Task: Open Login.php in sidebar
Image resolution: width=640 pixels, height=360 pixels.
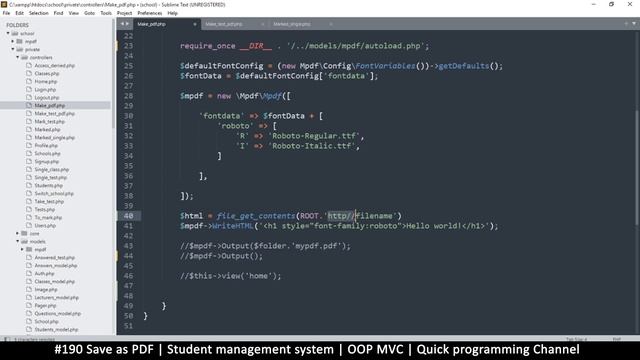Action: click(45, 89)
